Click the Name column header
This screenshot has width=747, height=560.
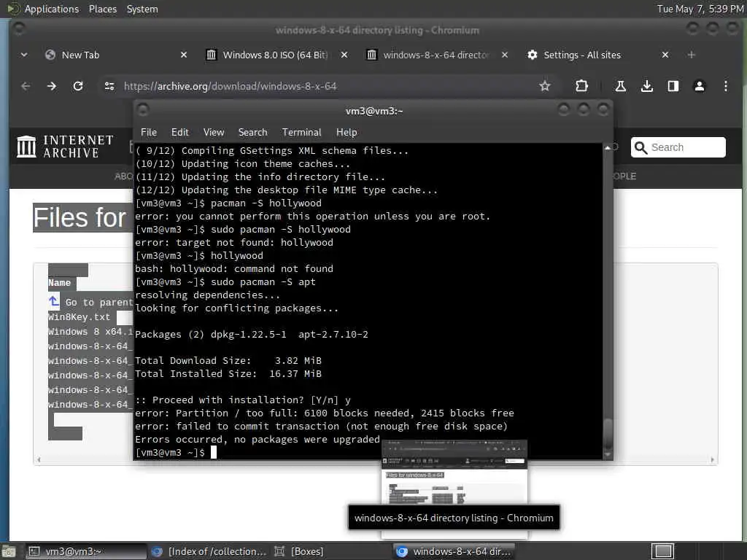tap(59, 283)
